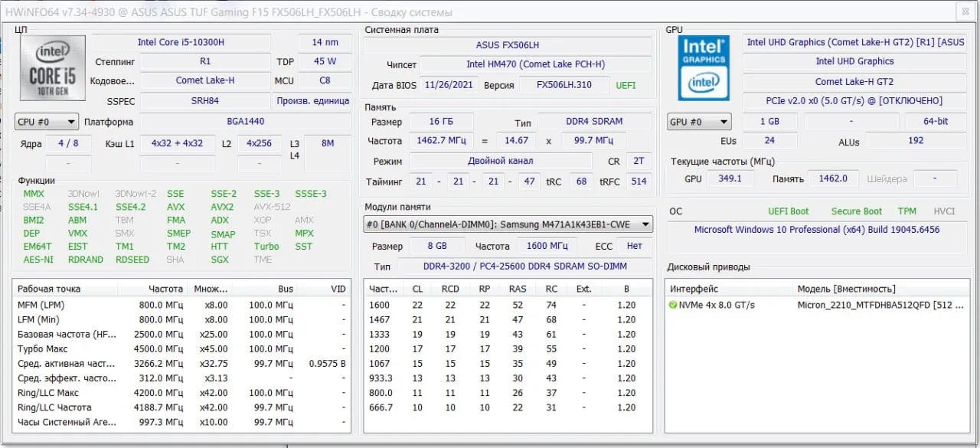The height and width of the screenshot is (448, 980).
Task: Click the TPM label
Action: click(907, 211)
